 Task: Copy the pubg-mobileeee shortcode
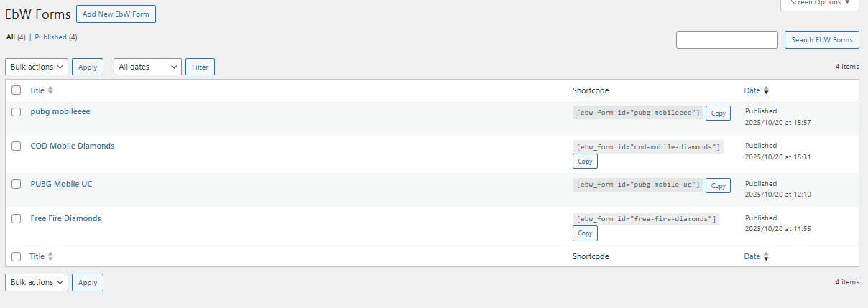click(x=718, y=113)
